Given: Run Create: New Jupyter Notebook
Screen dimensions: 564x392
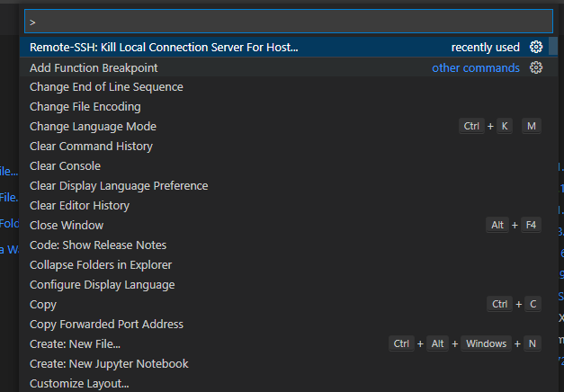Looking at the screenshot, I should 109,364.
